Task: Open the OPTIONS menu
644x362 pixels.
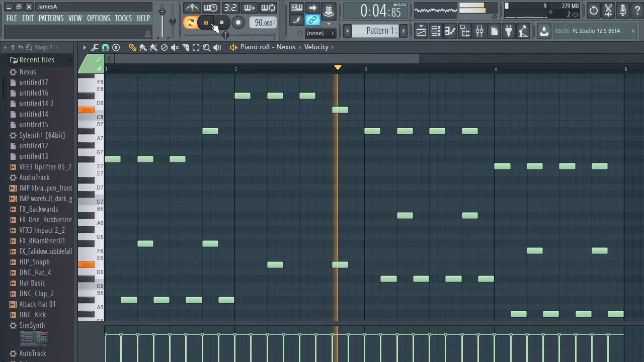Action: point(99,18)
